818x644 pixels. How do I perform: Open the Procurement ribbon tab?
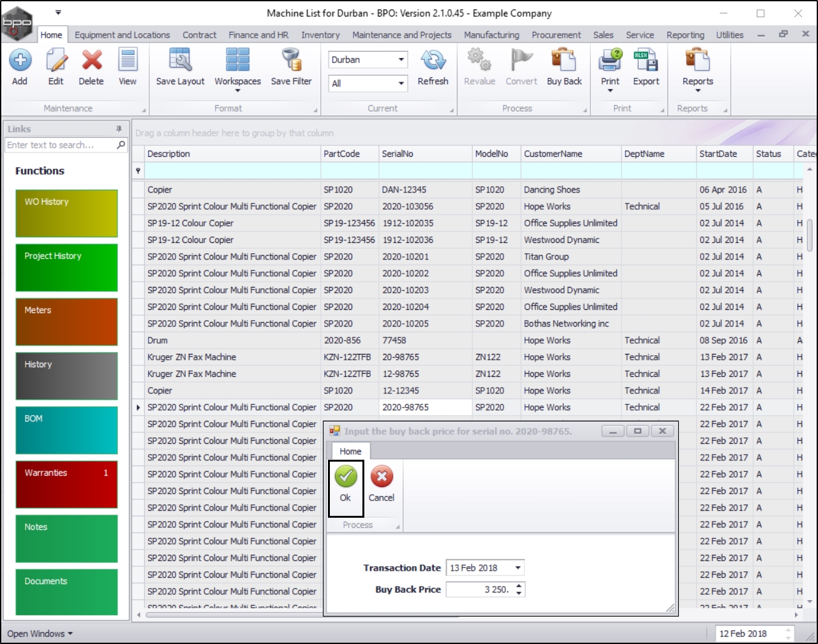556,35
